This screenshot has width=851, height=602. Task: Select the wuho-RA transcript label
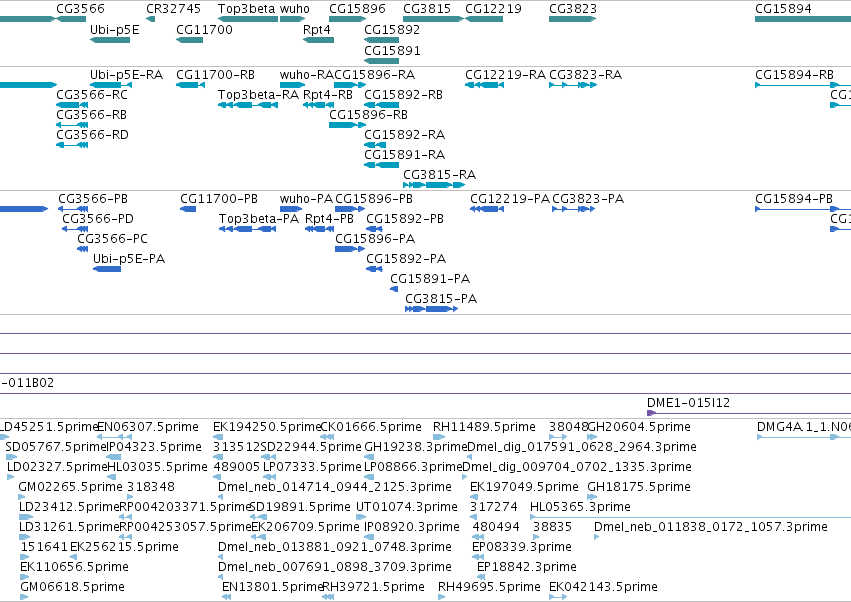coord(307,75)
